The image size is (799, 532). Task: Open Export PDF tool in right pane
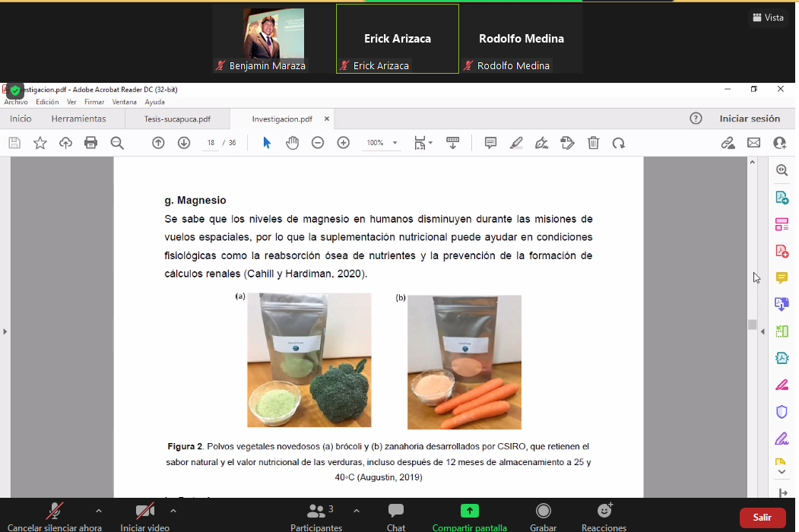click(x=782, y=197)
